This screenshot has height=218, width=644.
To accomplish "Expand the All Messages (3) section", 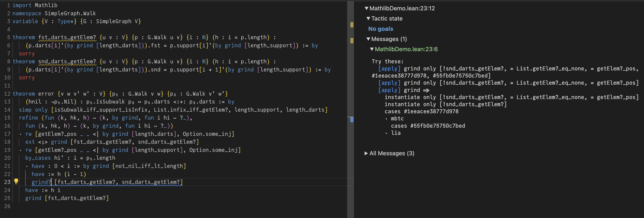I will click(x=366, y=153).
